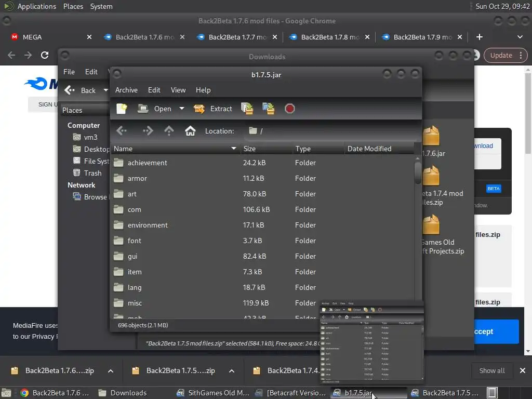The width and height of the screenshot is (532, 399).
Task: Open the Edit menu in Downloads window
Action: tap(91, 72)
